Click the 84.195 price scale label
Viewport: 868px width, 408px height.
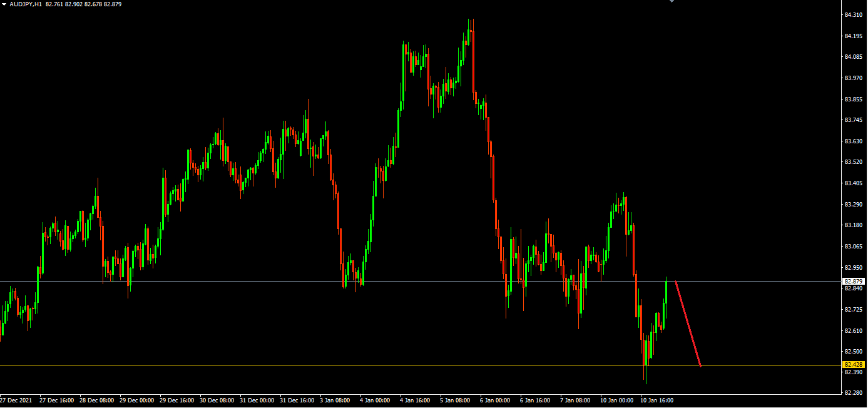[x=854, y=36]
